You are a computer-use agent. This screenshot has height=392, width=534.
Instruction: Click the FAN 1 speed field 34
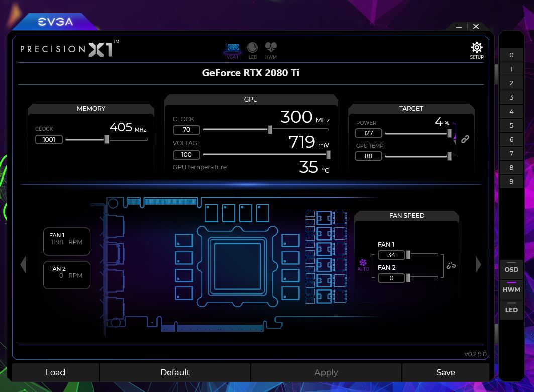pyautogui.click(x=391, y=255)
